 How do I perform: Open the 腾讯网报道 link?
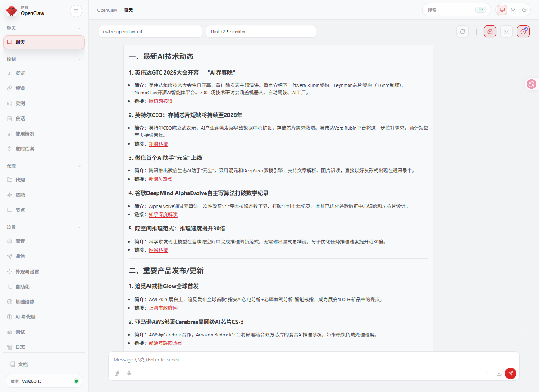coord(161,101)
